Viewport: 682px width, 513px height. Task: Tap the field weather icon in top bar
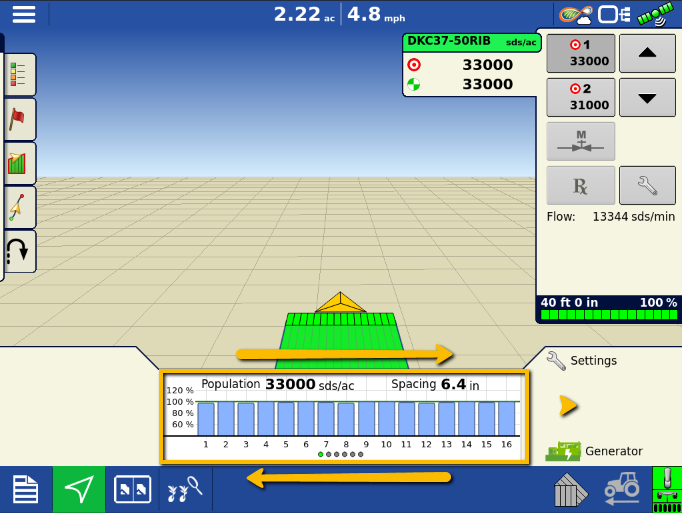576,15
